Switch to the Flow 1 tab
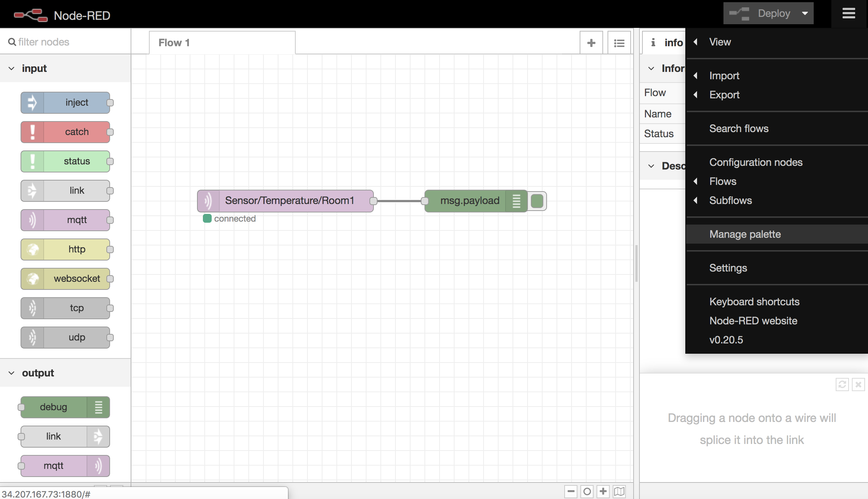868x499 pixels. click(x=222, y=43)
